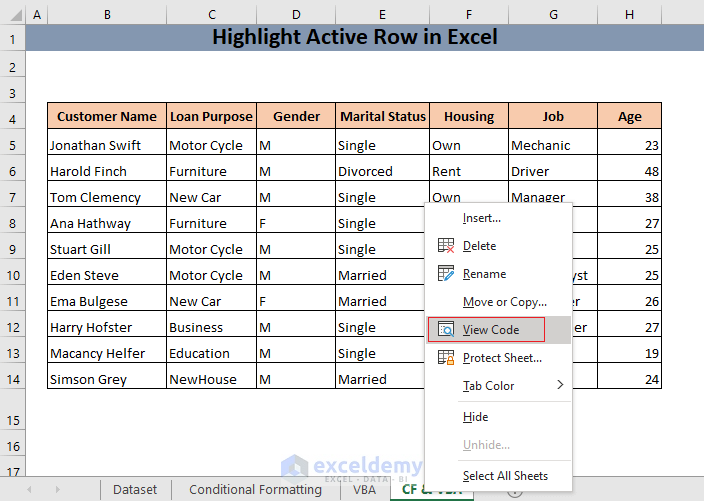Switch to the Dataset sheet tab
The width and height of the screenshot is (704, 501).
pos(135,489)
